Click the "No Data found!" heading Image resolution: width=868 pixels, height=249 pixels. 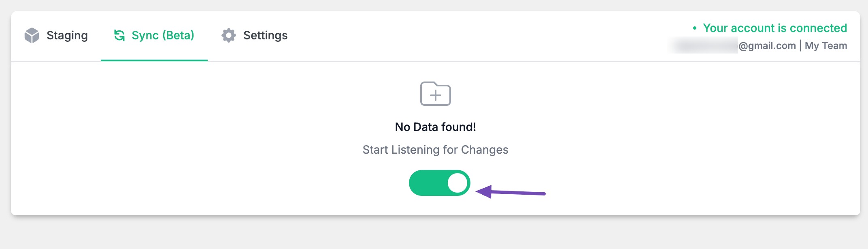click(x=436, y=127)
